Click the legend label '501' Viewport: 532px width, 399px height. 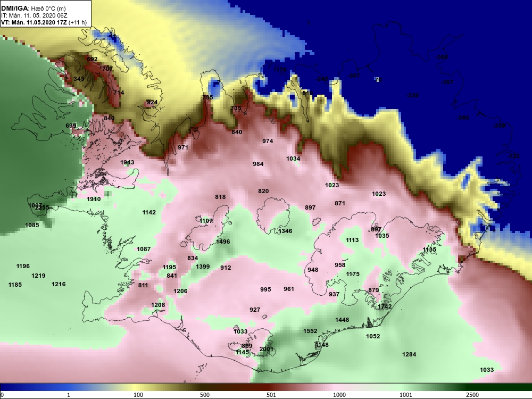(x=271, y=395)
